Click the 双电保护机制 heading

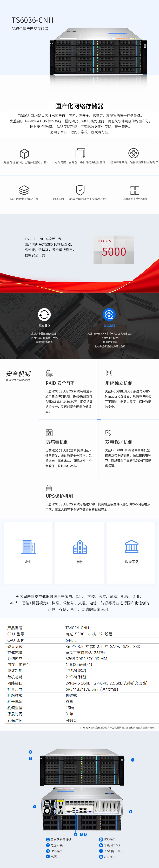[x=119, y=442]
